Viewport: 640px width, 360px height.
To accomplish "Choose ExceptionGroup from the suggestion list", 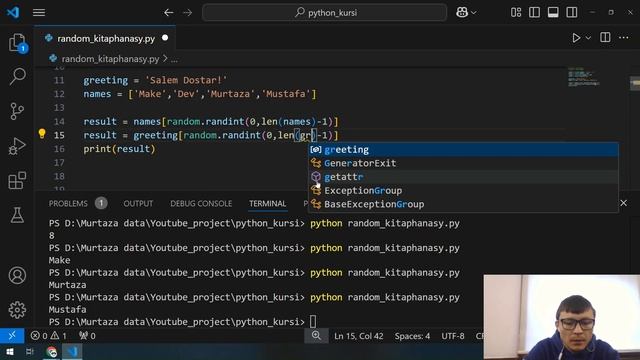I will [463, 191].
